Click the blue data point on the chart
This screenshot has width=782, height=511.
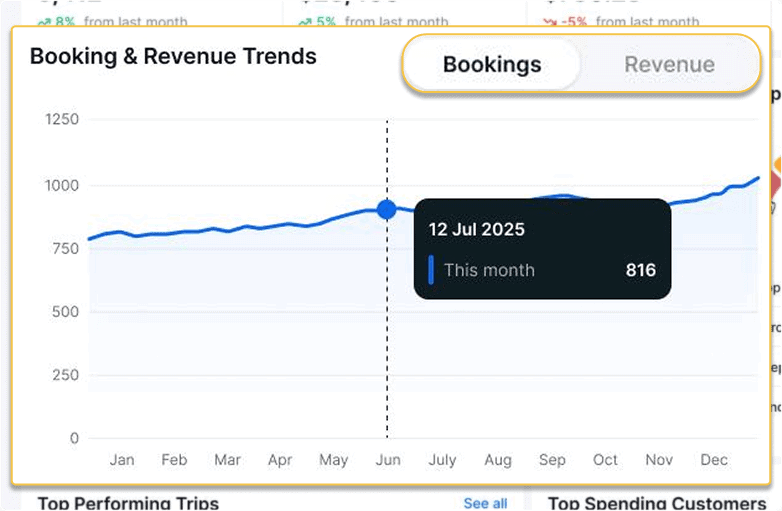[387, 209]
